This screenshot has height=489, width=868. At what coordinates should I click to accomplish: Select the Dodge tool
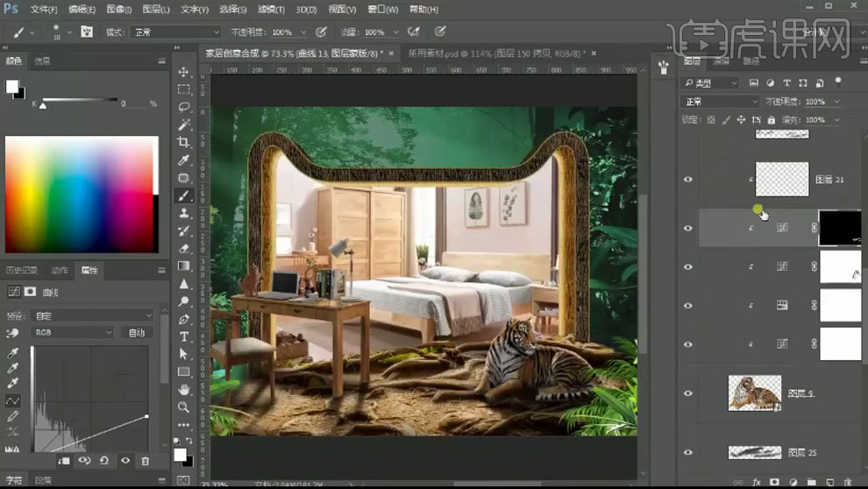click(x=183, y=301)
